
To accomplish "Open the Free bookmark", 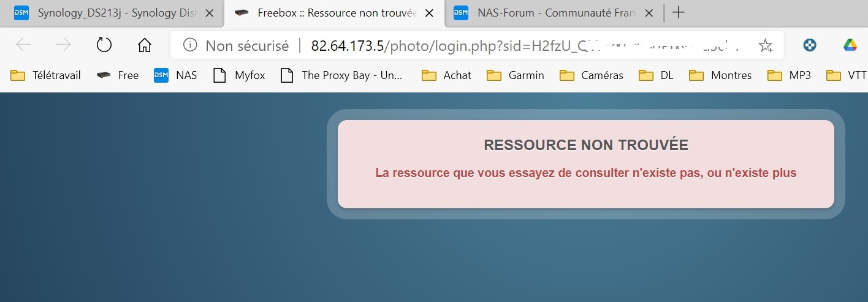I will 118,75.
